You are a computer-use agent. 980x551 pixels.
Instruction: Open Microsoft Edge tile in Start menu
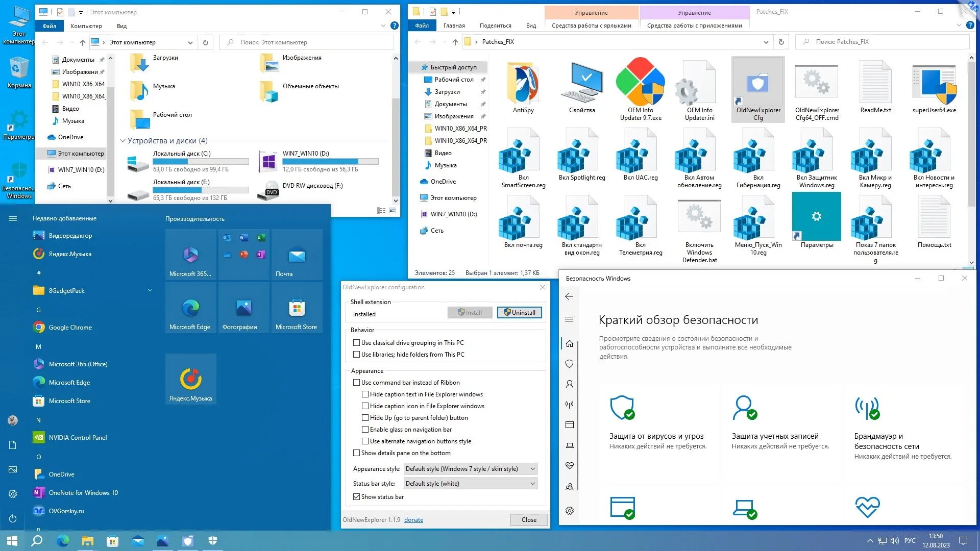tap(190, 308)
